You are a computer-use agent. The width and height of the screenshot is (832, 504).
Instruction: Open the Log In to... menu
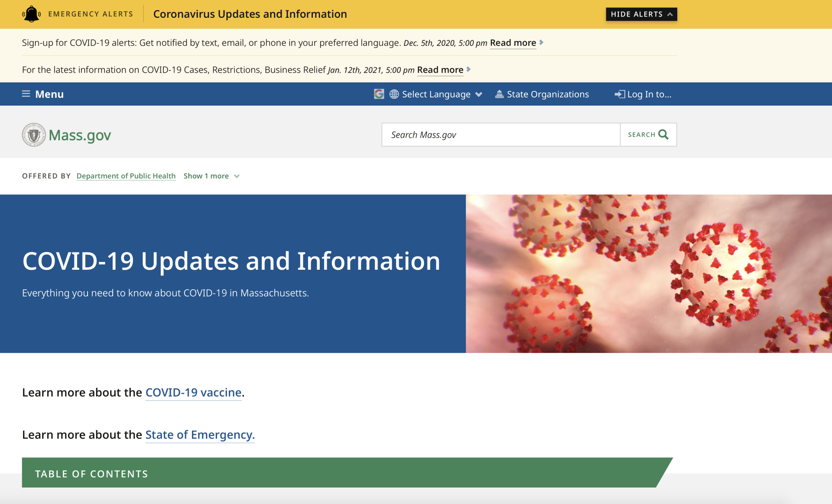coord(649,94)
